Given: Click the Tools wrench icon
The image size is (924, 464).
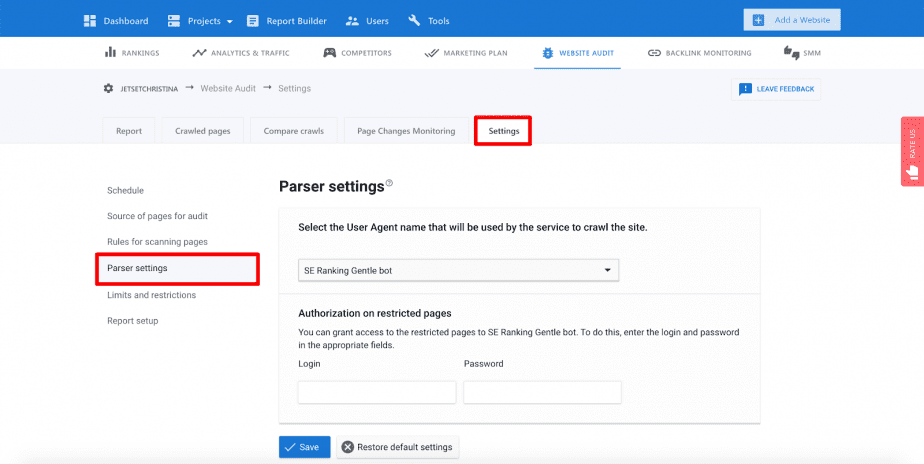Looking at the screenshot, I should coord(414,21).
